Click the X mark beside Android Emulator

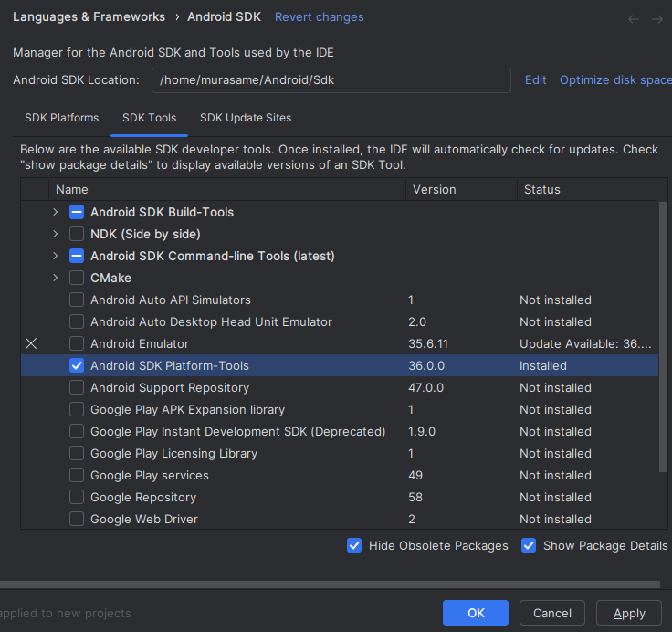pyautogui.click(x=32, y=343)
